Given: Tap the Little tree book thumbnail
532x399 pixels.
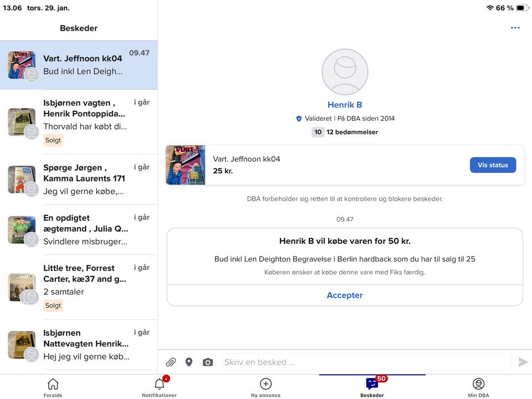Looking at the screenshot, I should (x=22, y=288).
